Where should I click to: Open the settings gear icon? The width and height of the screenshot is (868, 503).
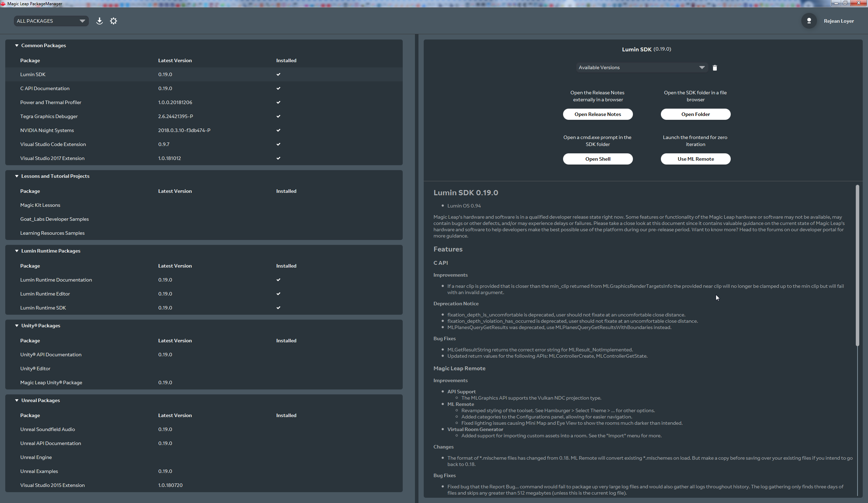tap(114, 21)
